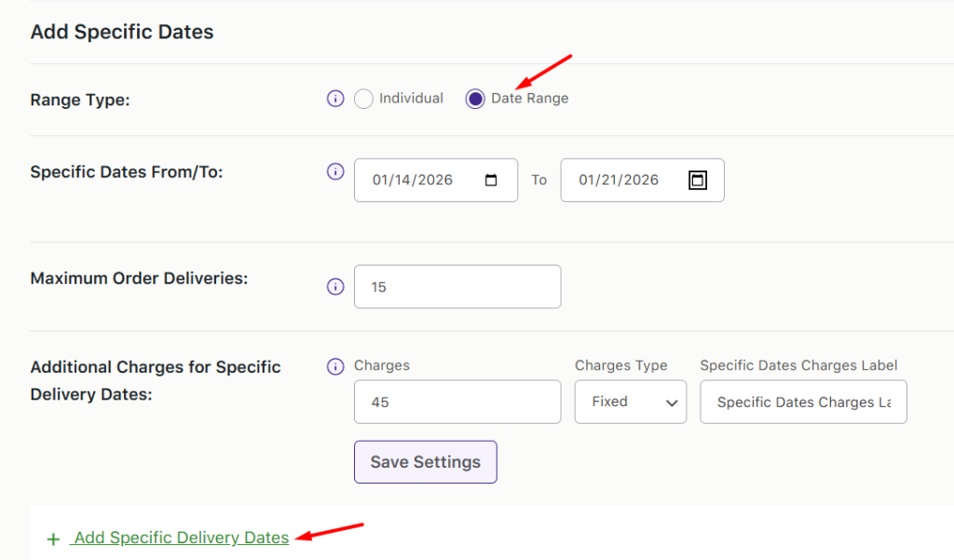
Task: Open the Additional Charges info icon
Action: click(x=334, y=366)
